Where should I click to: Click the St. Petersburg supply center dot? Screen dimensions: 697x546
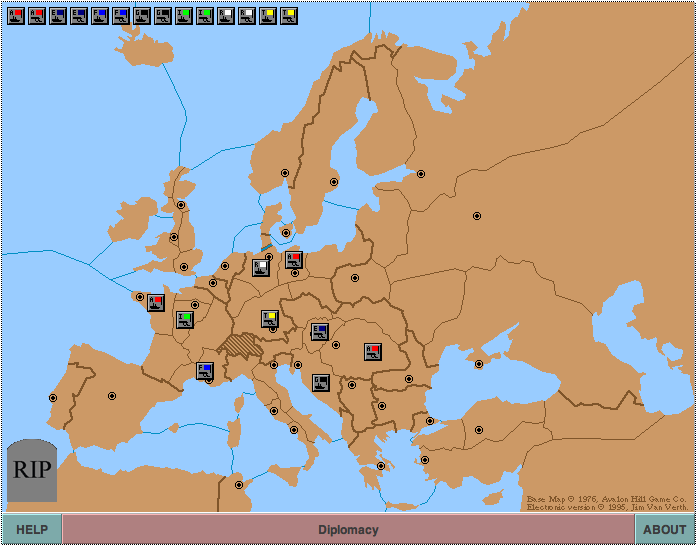tap(421, 174)
